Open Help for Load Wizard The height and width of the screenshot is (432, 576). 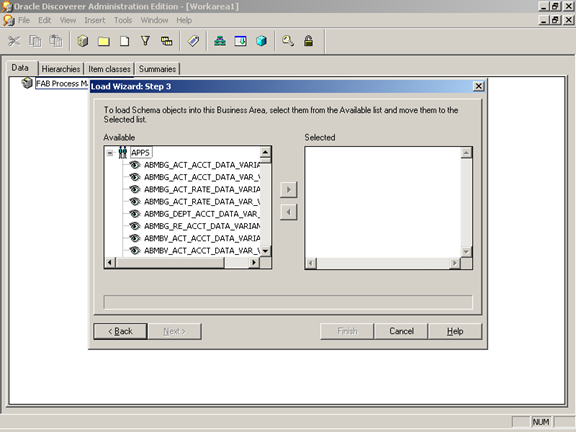(x=455, y=331)
